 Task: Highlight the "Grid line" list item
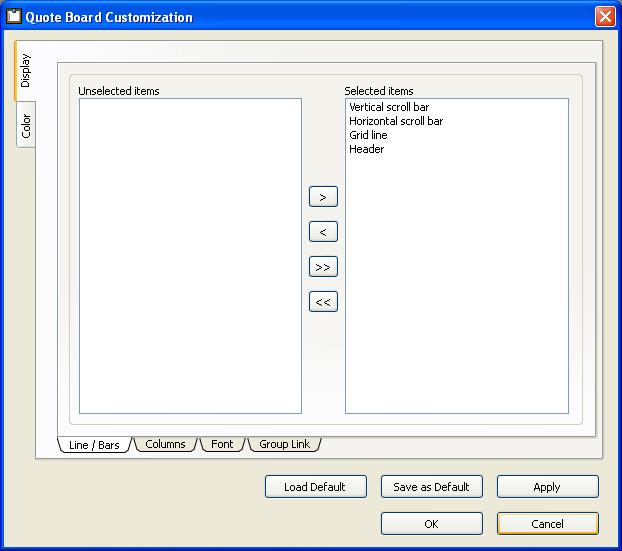pos(368,135)
